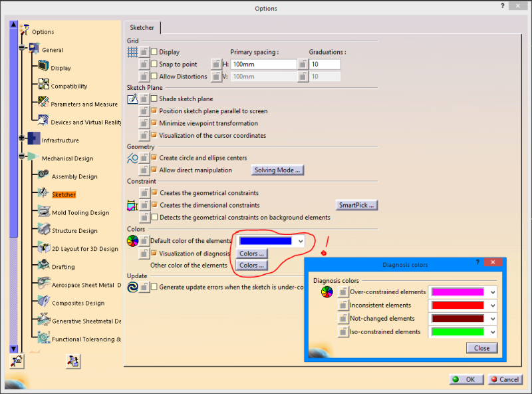Click the Parameters and Measure icon
The height and width of the screenshot is (394, 532).
pyautogui.click(x=43, y=103)
